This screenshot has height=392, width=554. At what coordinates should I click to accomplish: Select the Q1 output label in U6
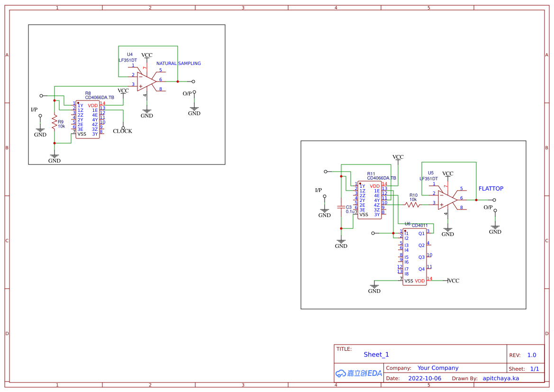pyautogui.click(x=421, y=234)
